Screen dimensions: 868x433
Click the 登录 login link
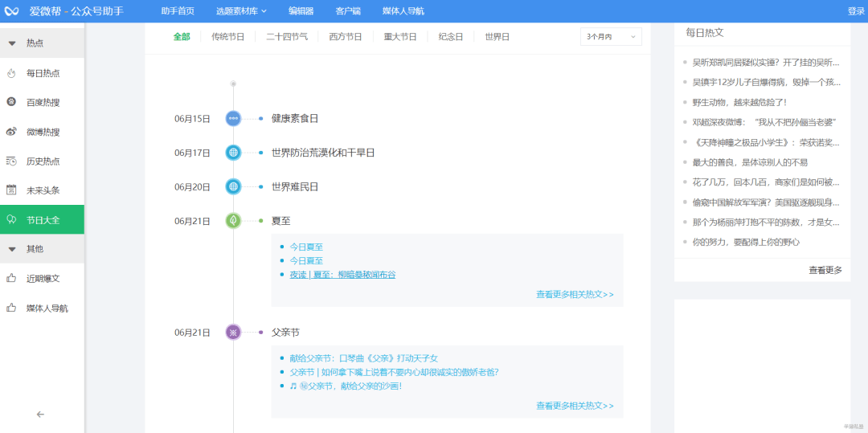(856, 11)
